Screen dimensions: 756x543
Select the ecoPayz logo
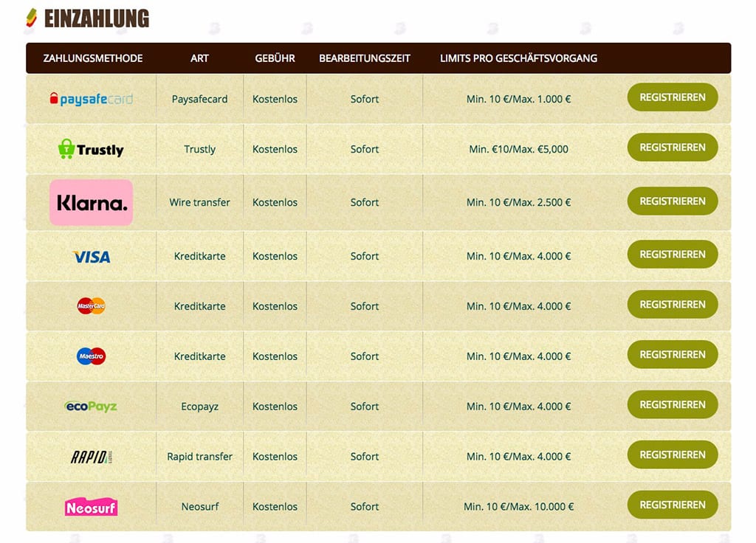tap(91, 407)
